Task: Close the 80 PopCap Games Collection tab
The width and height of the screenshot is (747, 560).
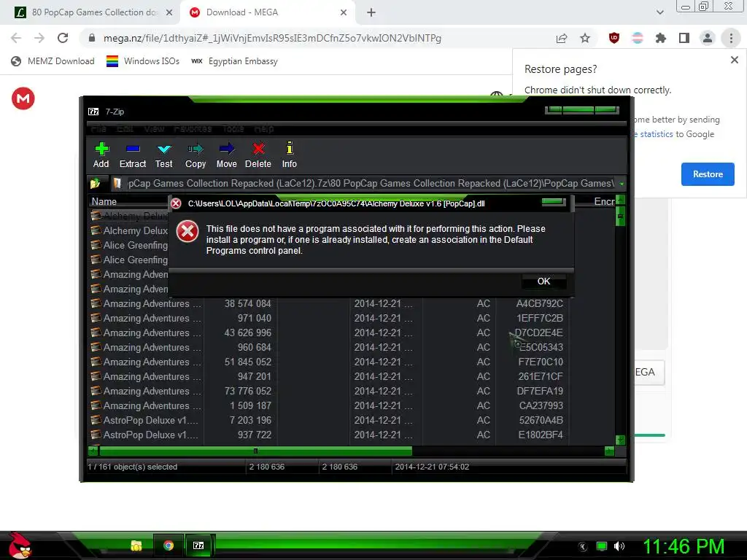Action: [169, 12]
